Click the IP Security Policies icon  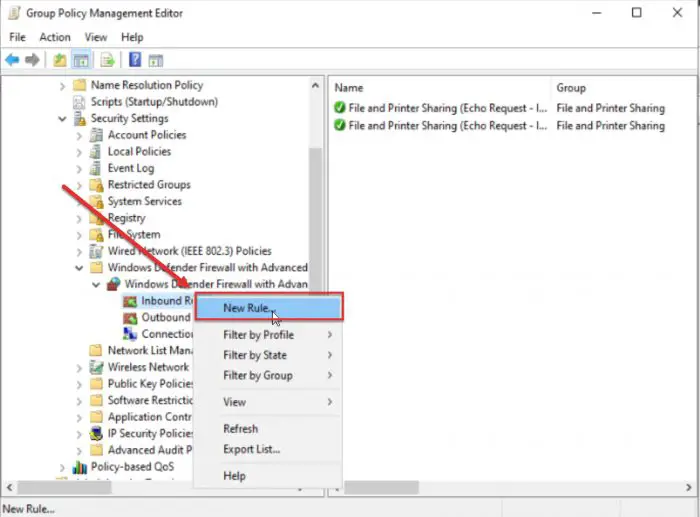(96, 433)
